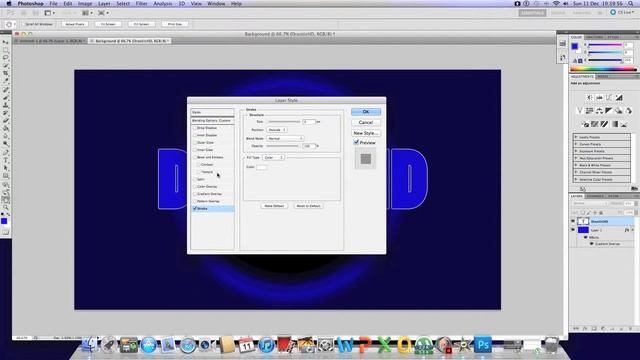Open Finder from the Dock
Viewport: 640px width, 360px height.
tap(89, 345)
